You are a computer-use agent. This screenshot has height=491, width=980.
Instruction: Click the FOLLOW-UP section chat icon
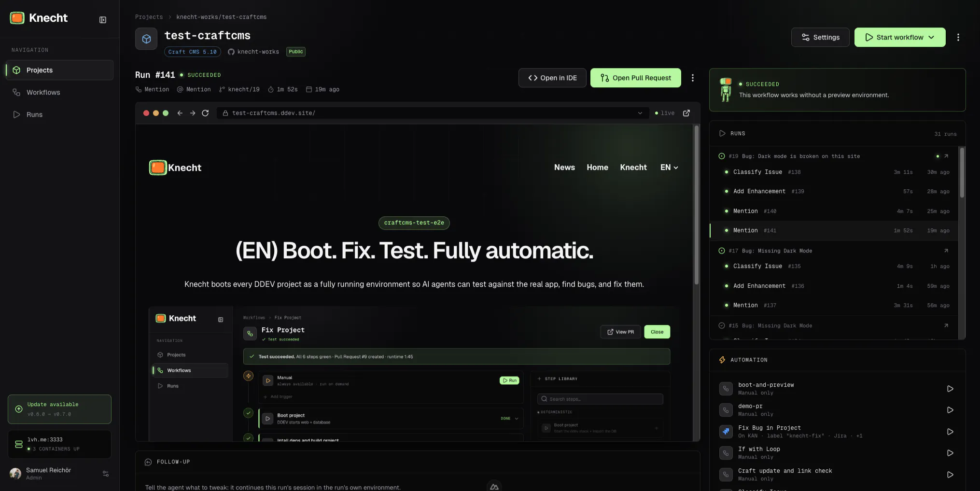point(148,462)
